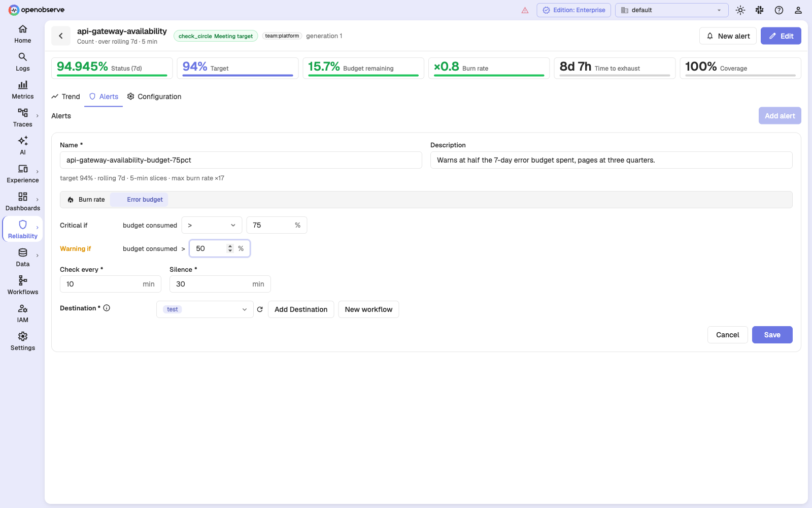Open Settings in sidebar
Viewport: 812px width, 508px height.
(x=22, y=341)
